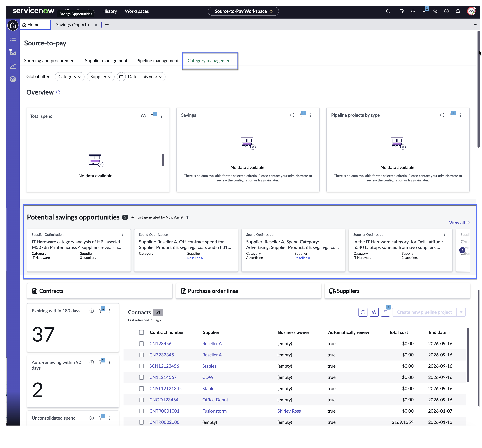Open the list icon in left sidebar
Image resolution: width=482 pixels, height=448 pixels.
[x=13, y=39]
